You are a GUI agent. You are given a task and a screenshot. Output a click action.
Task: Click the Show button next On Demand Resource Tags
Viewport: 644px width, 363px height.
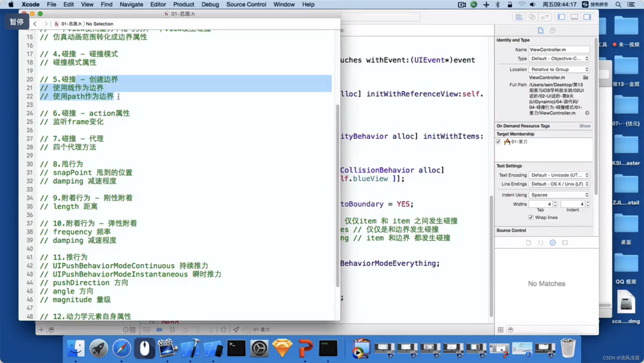pyautogui.click(x=585, y=126)
